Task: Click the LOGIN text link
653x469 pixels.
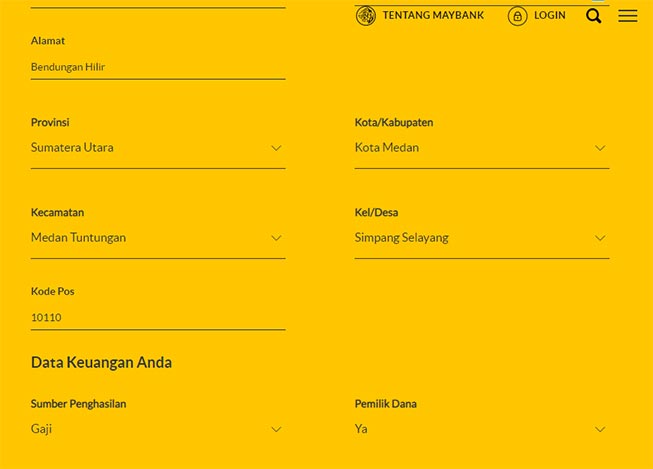Action: (x=549, y=16)
